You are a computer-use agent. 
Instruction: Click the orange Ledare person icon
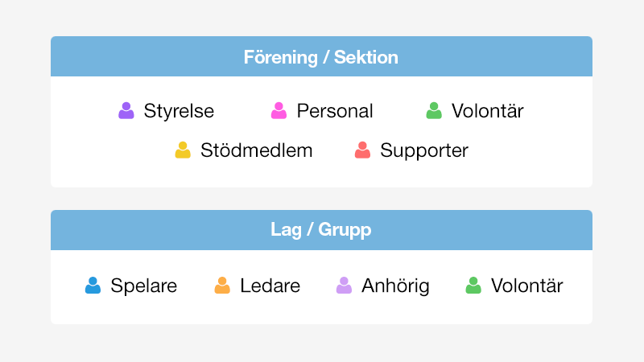pos(222,286)
